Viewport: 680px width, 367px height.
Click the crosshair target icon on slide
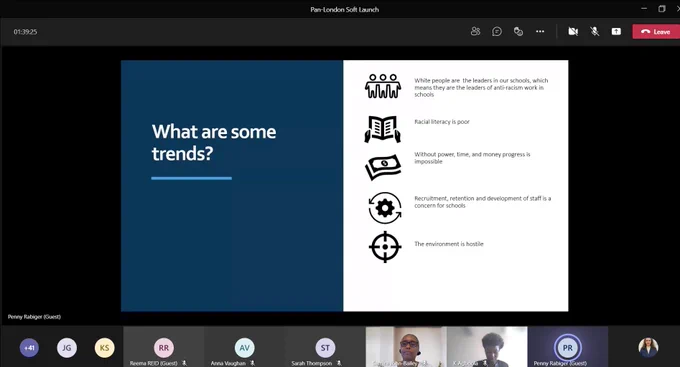[385, 247]
